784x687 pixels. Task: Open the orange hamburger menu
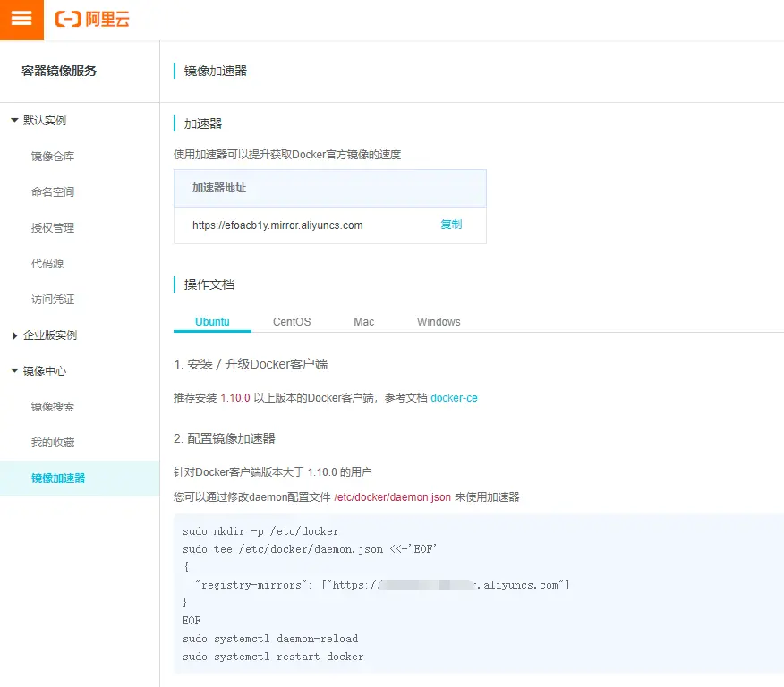pos(21,20)
